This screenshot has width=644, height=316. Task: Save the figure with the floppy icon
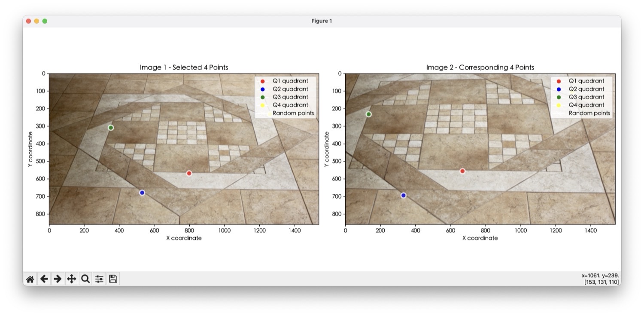pyautogui.click(x=113, y=279)
